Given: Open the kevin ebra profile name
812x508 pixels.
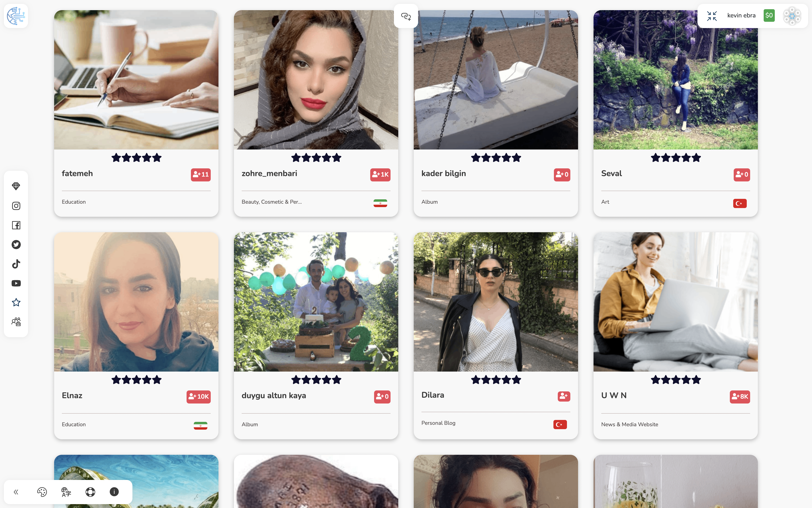Looking at the screenshot, I should [741, 15].
